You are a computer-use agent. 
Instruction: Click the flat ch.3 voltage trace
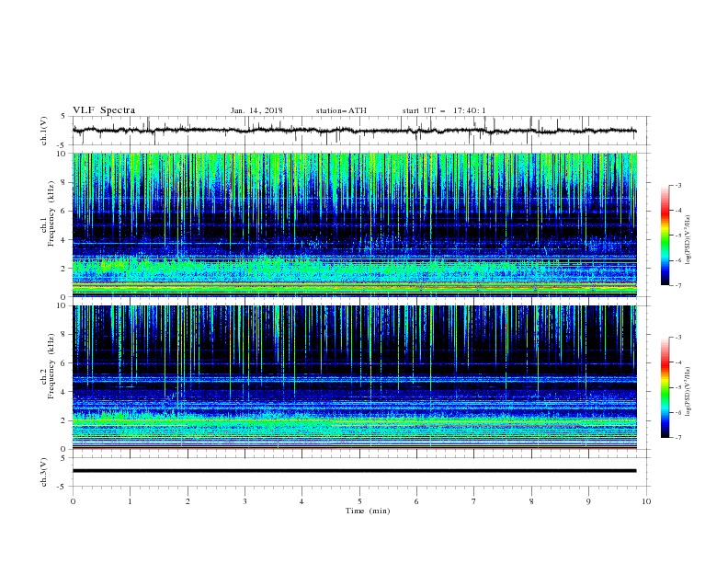click(x=354, y=471)
